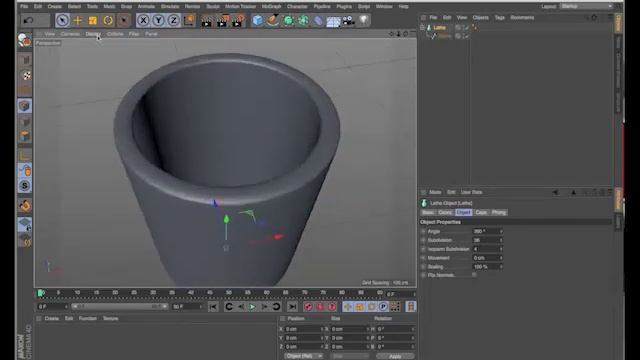Click the Undo arrow icon
The width and height of the screenshot is (640, 360).
[x=28, y=20]
